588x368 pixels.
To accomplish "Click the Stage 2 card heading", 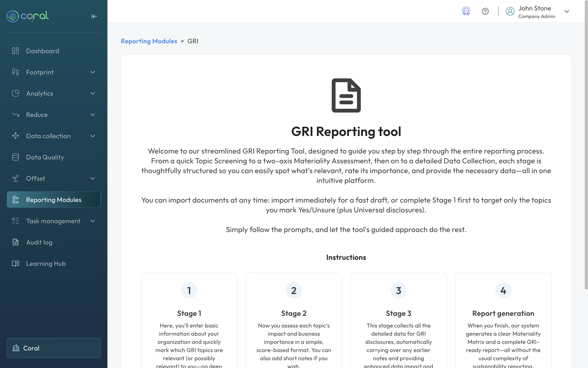I will [294, 313].
